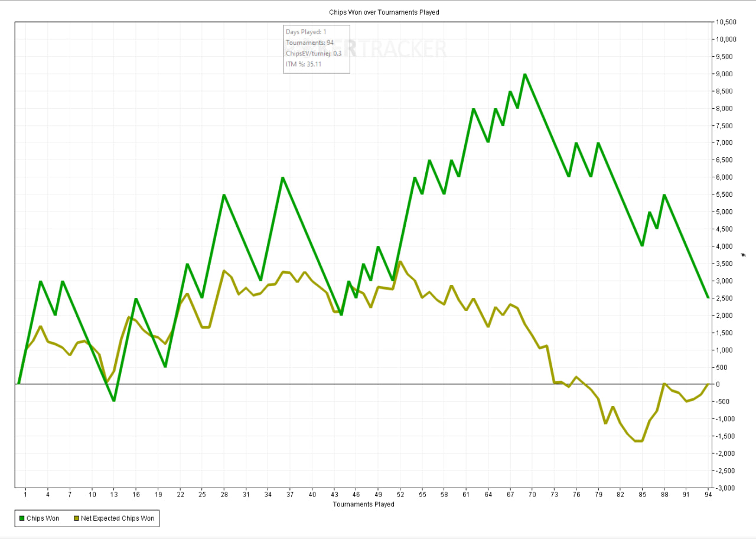Click the x-axis tick label 70
The image size is (756, 539).
(532, 495)
